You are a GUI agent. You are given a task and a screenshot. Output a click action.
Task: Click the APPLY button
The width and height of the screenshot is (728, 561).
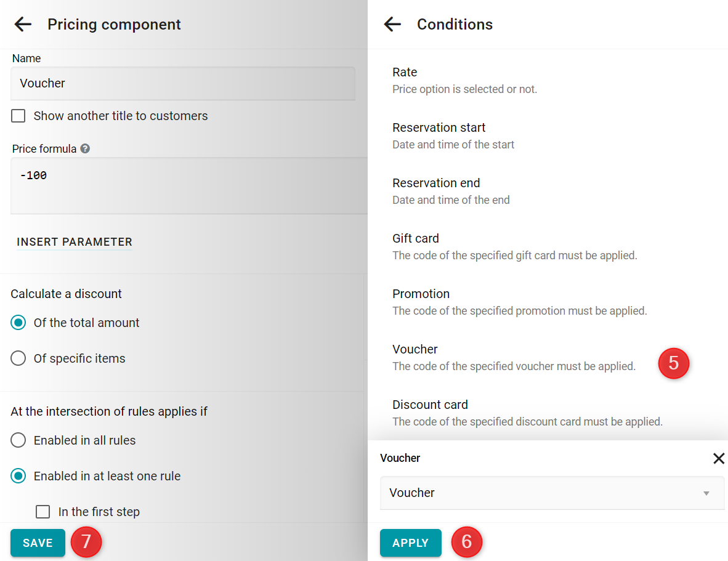click(x=410, y=543)
